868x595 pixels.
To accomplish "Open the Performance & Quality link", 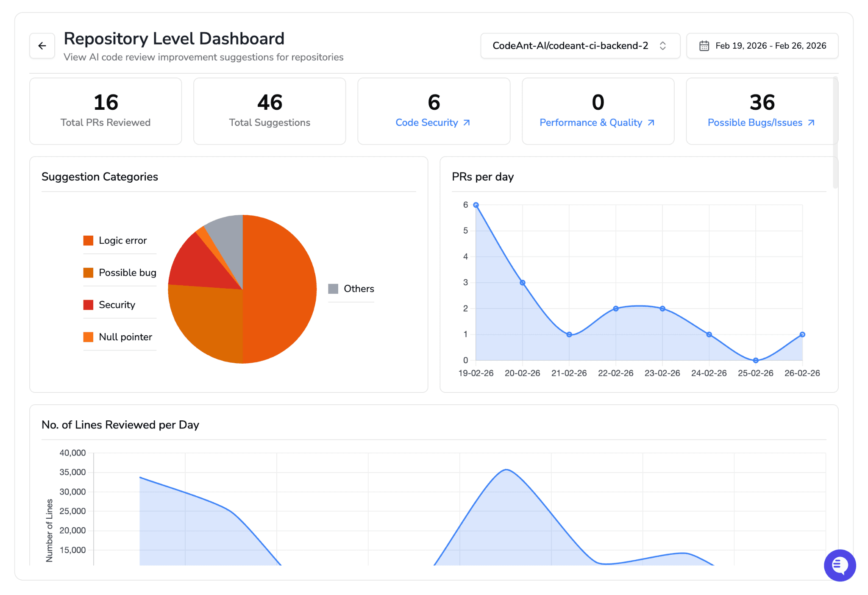I will pyautogui.click(x=590, y=123).
